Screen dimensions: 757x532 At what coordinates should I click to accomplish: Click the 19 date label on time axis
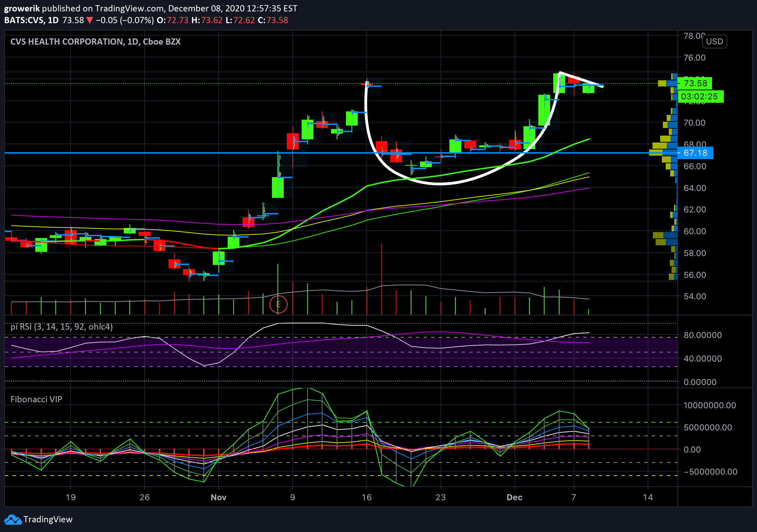coord(71,497)
